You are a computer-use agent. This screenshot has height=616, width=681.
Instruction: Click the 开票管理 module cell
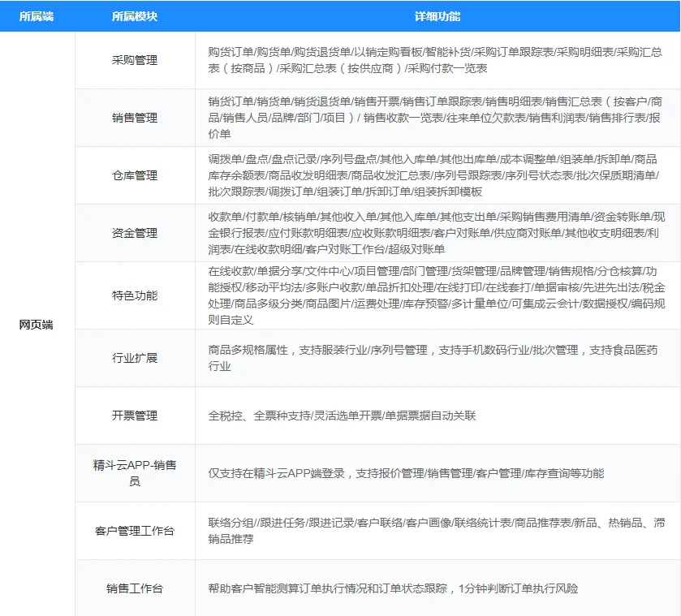(135, 415)
